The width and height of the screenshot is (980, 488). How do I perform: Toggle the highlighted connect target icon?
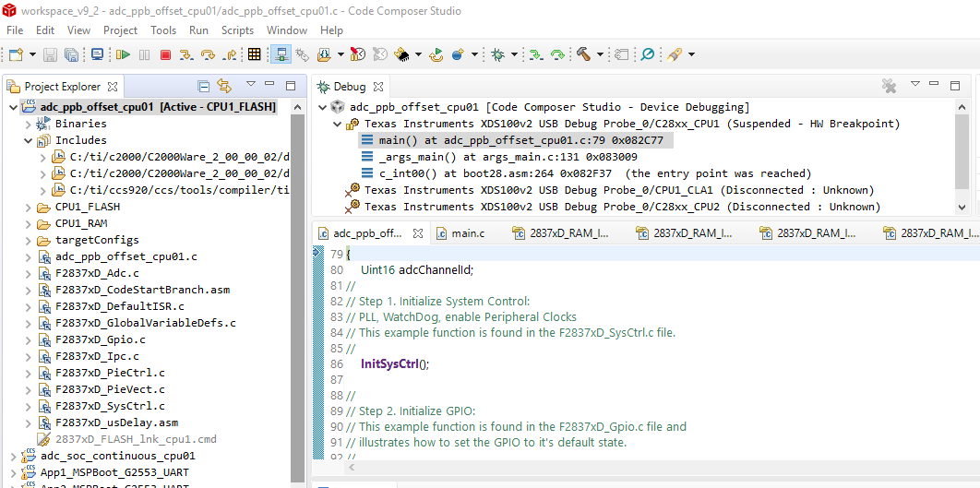pos(281,55)
